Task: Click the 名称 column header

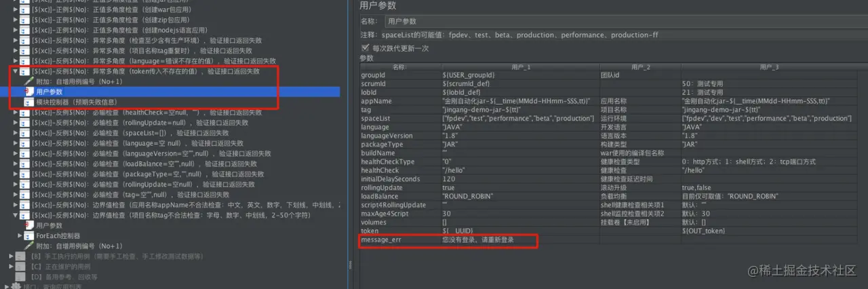Action: [x=400, y=66]
